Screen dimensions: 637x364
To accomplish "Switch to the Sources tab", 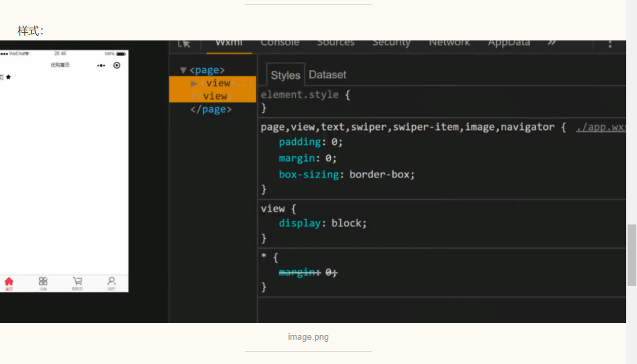I will [x=336, y=43].
